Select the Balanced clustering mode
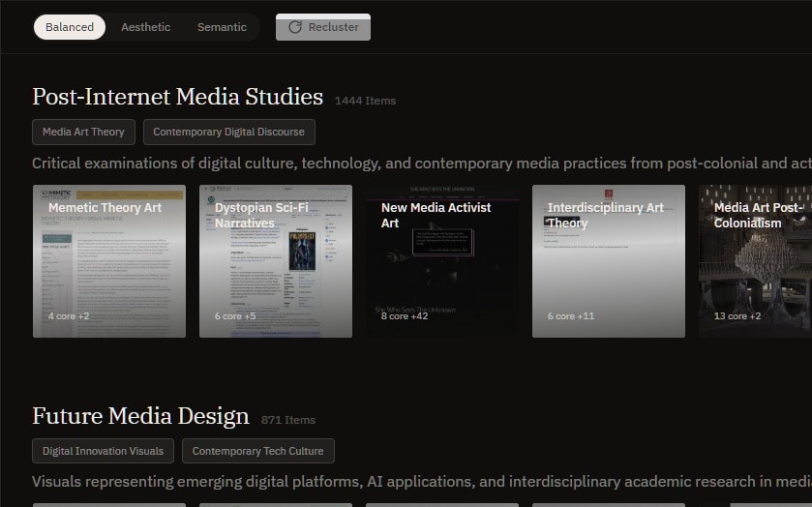 70,27
